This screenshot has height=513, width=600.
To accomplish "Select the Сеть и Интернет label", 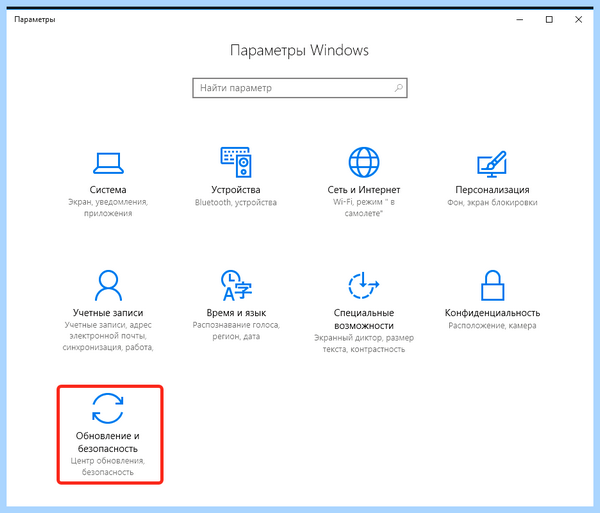I will (364, 190).
